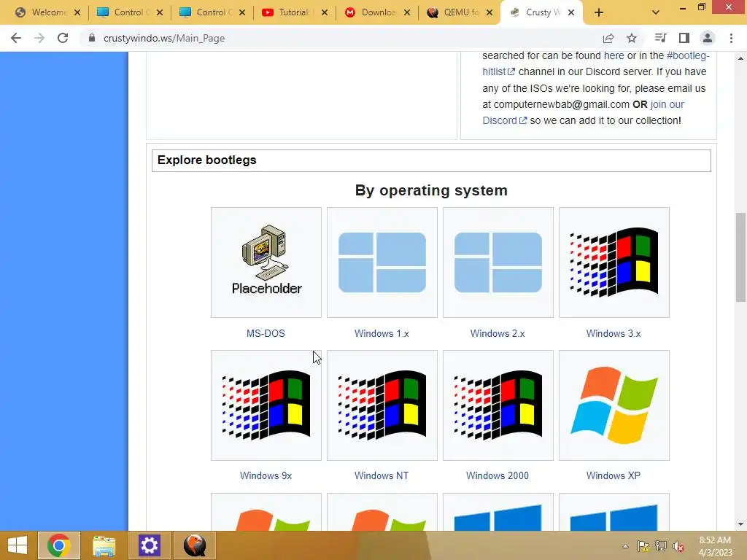This screenshot has width=747, height=560.
Task: Open the taskbar clock and date
Action: click(715, 546)
